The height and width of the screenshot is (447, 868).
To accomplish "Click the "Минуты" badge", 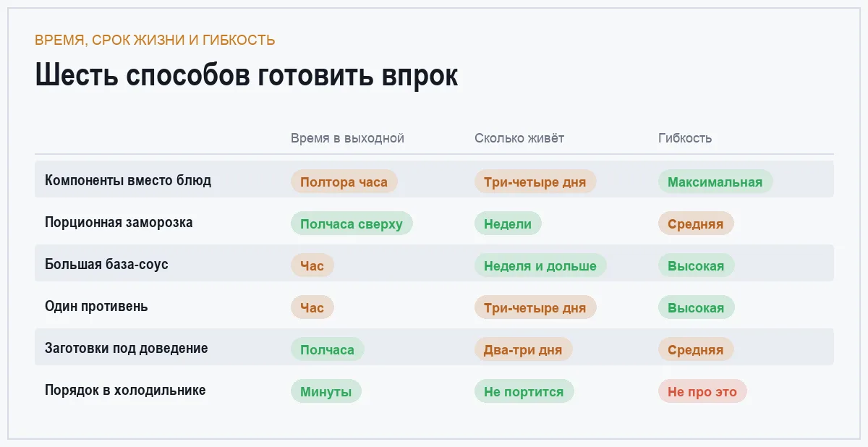I will [x=326, y=391].
